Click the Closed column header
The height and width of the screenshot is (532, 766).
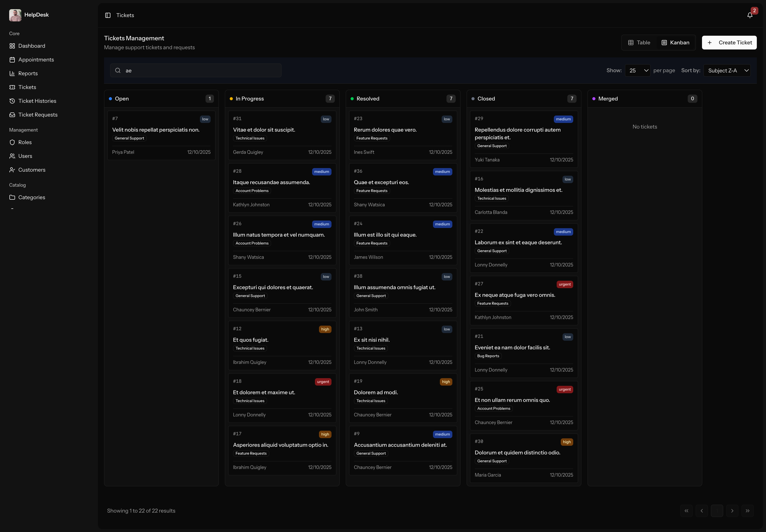[524, 99]
